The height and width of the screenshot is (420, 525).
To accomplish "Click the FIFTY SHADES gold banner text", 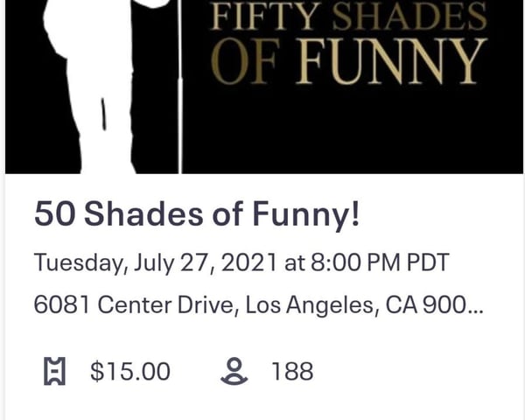I will pyautogui.click(x=348, y=16).
